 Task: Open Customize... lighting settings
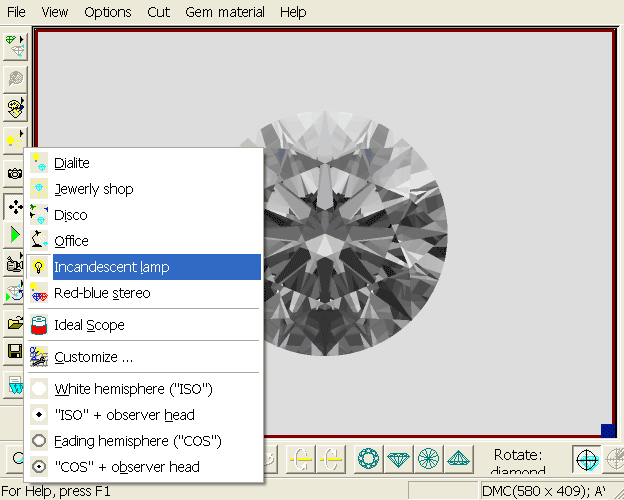[93, 357]
